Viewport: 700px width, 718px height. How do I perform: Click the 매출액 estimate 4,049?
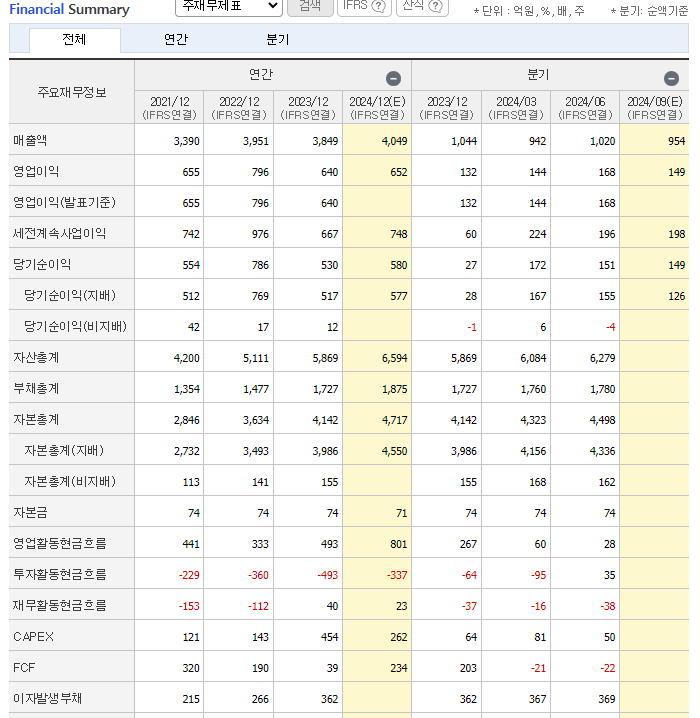coord(394,141)
